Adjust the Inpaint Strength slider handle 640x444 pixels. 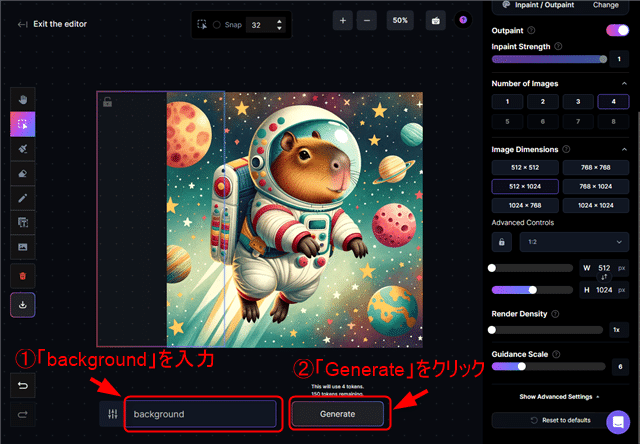603,59
